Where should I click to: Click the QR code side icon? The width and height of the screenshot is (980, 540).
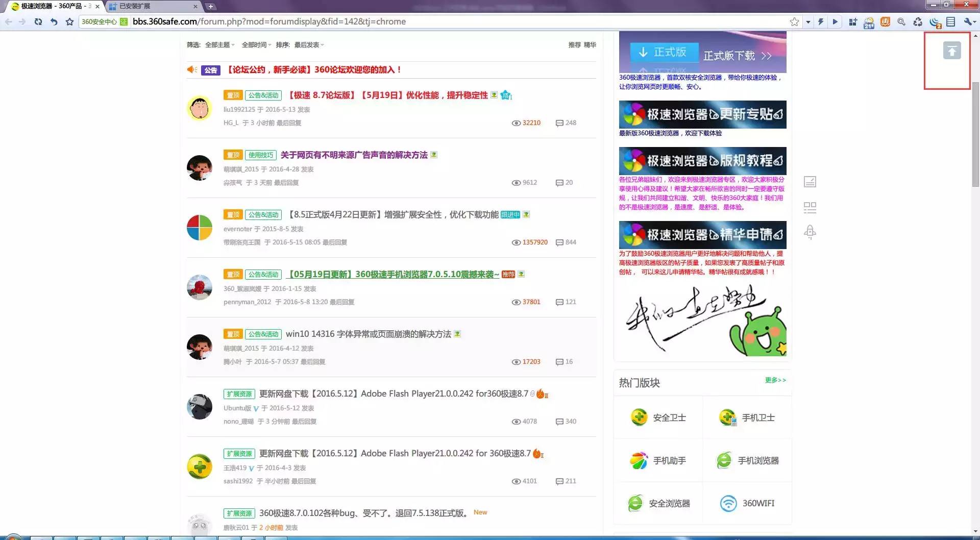pos(810,207)
